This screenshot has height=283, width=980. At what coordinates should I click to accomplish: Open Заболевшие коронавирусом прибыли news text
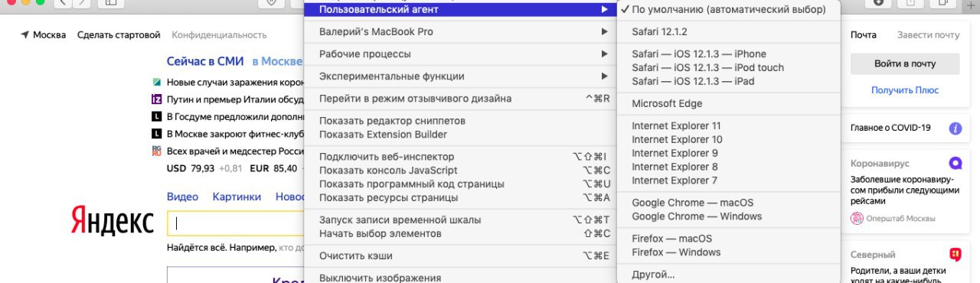[x=904, y=190]
